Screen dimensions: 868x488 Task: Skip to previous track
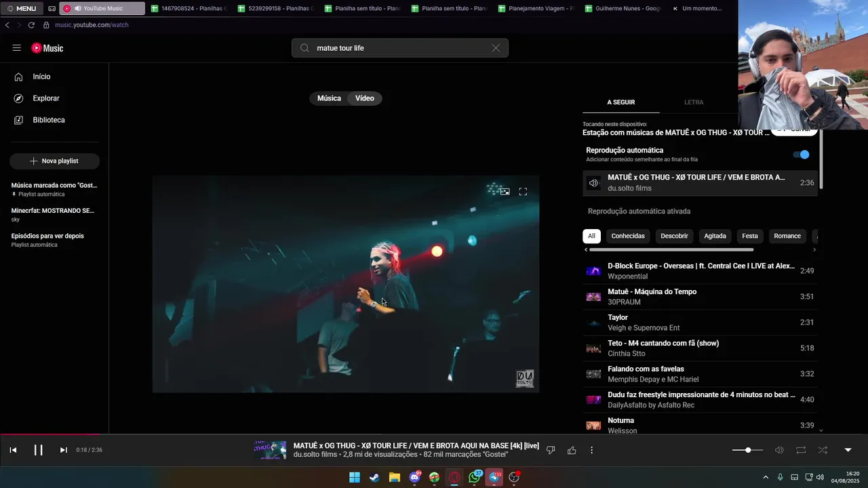pyautogui.click(x=13, y=450)
